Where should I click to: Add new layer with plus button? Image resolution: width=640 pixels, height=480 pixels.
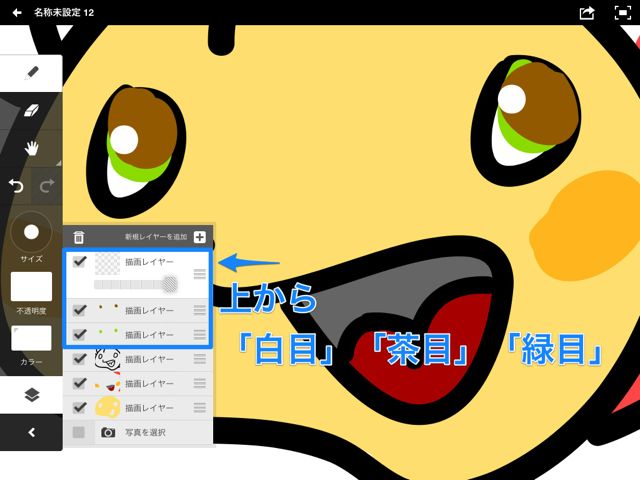tap(200, 237)
